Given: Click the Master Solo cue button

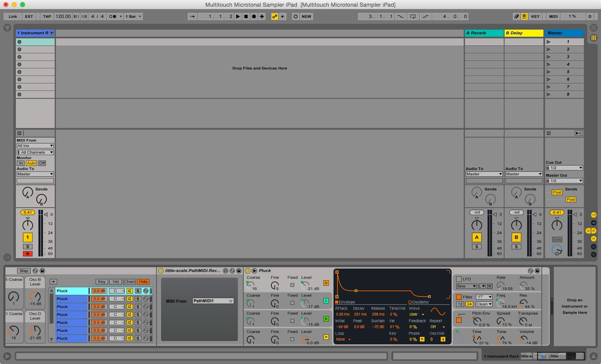Looking at the screenshot, I should [557, 239].
